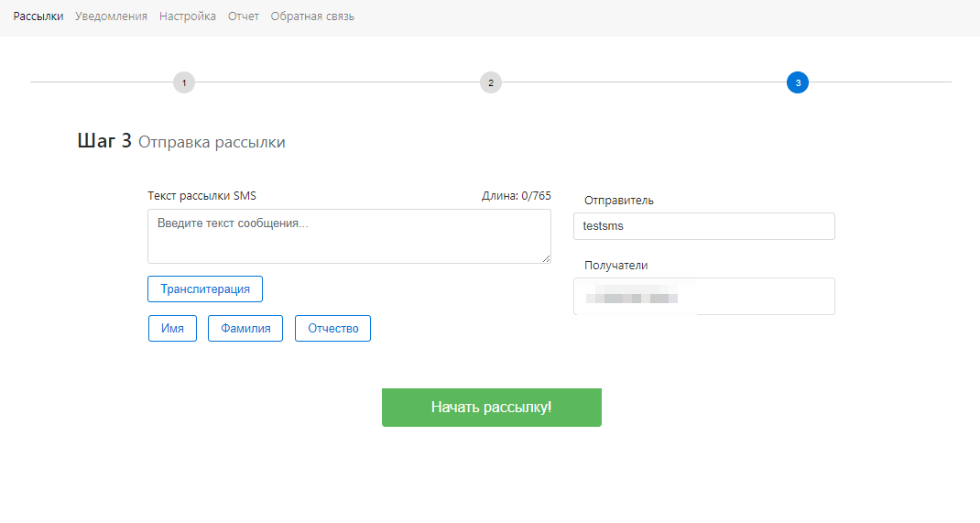Click the Отправитель label
The width and height of the screenshot is (980, 523).
pos(619,201)
